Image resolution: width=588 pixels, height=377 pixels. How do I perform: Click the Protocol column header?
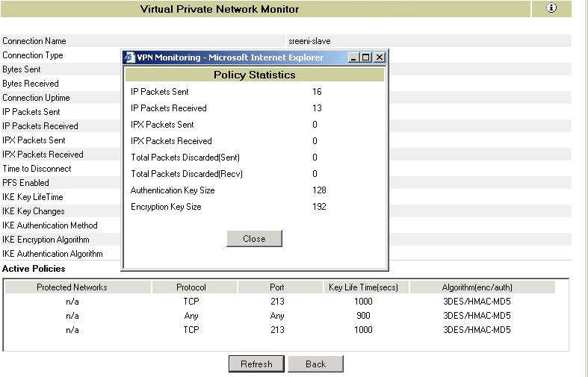191,287
